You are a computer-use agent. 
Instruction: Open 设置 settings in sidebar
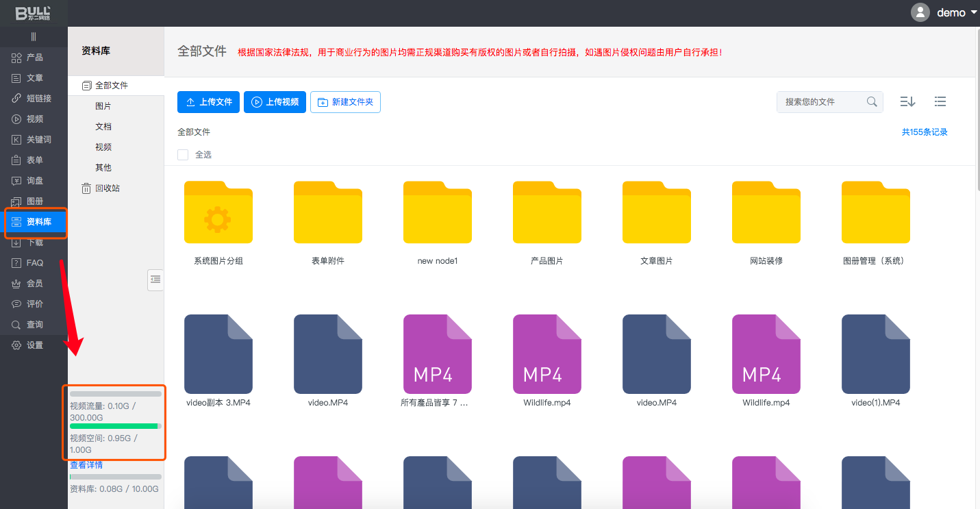click(x=34, y=345)
